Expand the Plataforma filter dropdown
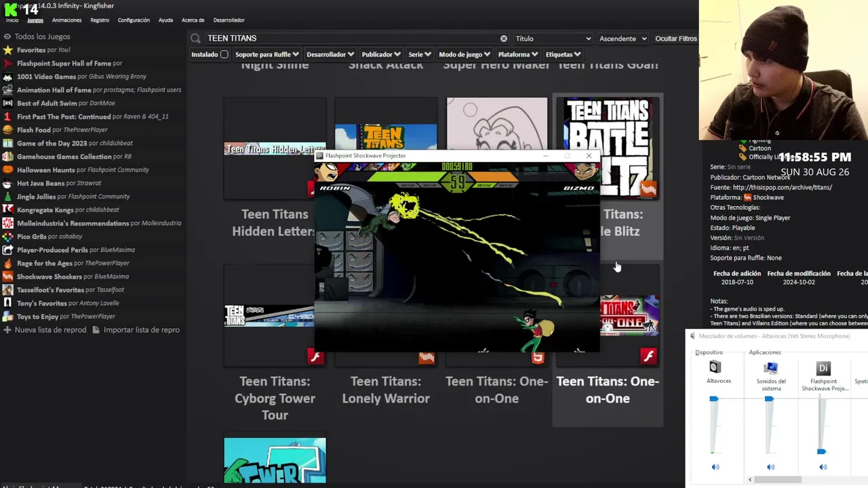The image size is (868, 488). point(518,54)
